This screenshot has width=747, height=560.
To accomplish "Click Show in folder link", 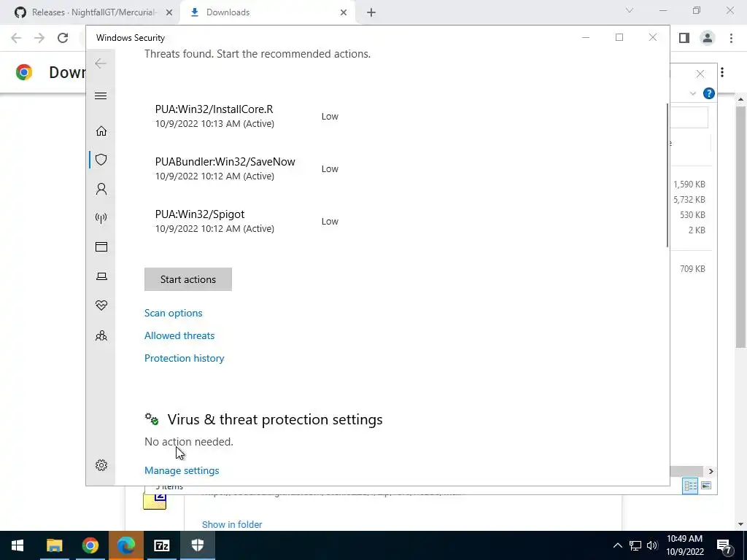I will [232, 524].
